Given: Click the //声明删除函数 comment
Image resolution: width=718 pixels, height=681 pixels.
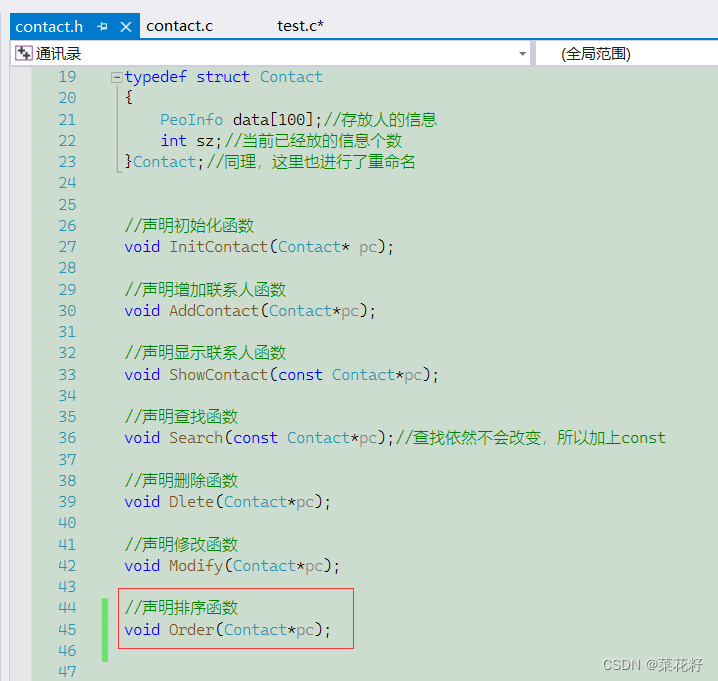Looking at the screenshot, I should coord(181,480).
